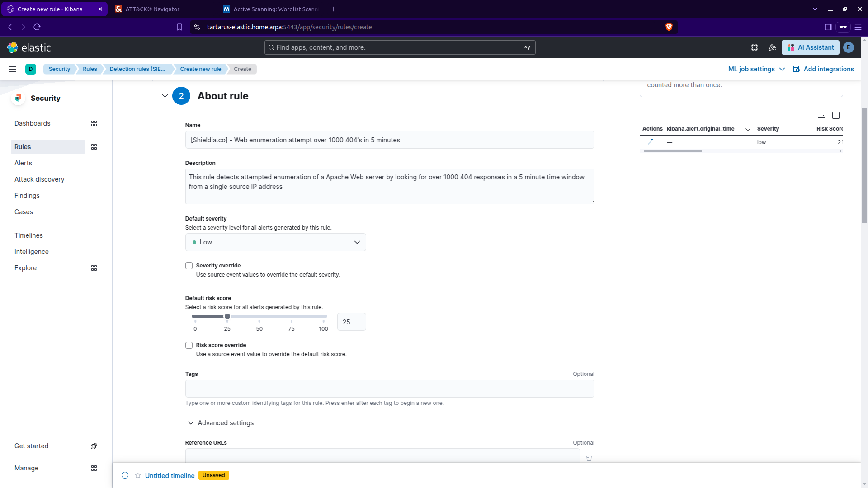Click the help lifebuoy icon in header
This screenshot has height=488, width=868.
tap(754, 47)
